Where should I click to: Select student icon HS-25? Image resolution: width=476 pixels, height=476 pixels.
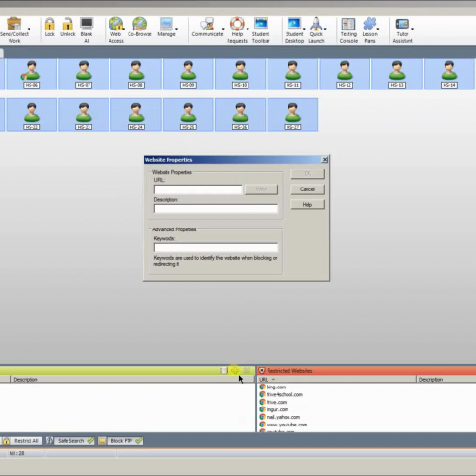[188, 115]
